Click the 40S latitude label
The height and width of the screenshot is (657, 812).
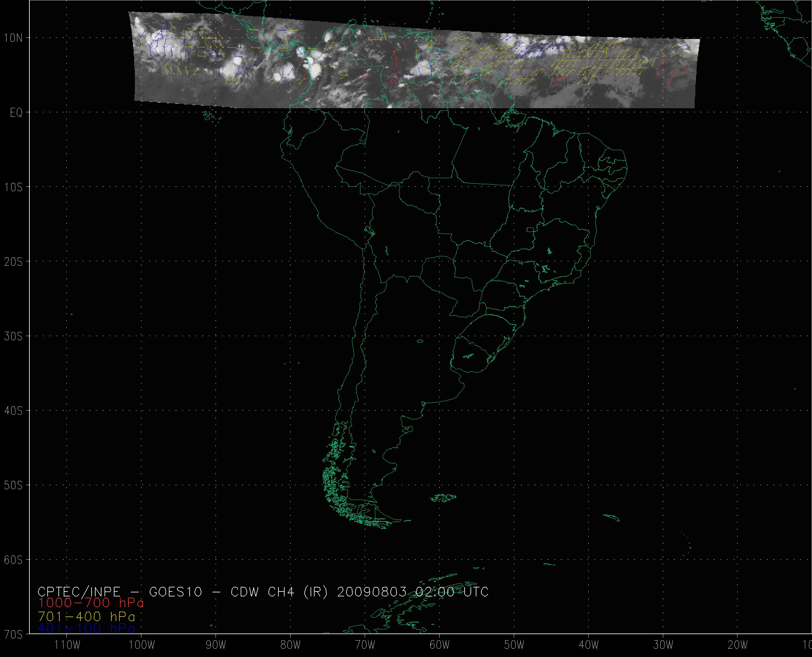[x=13, y=411]
